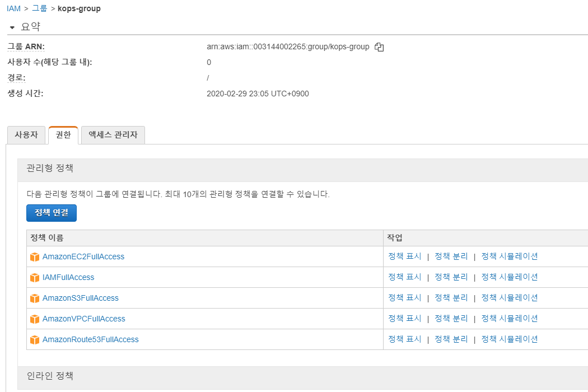The height and width of the screenshot is (392, 588).
Task: Collapse the 요약 summary section arrow
Action: [12, 27]
